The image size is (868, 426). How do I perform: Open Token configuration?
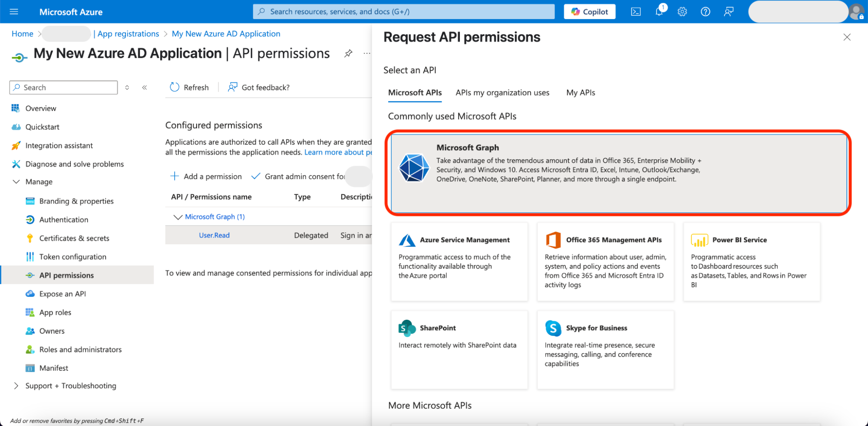[73, 257]
